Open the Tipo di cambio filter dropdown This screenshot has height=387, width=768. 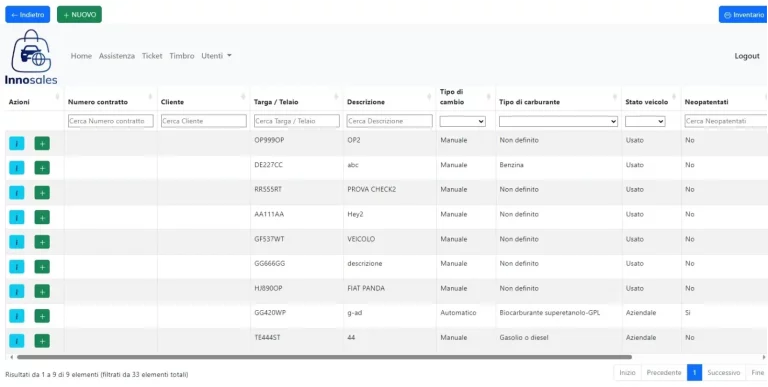(x=462, y=121)
